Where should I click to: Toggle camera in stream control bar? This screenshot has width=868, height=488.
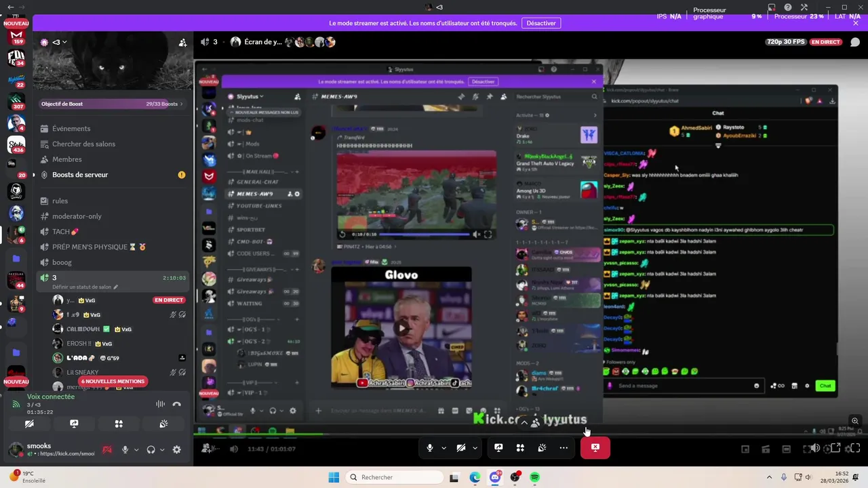[x=461, y=447]
